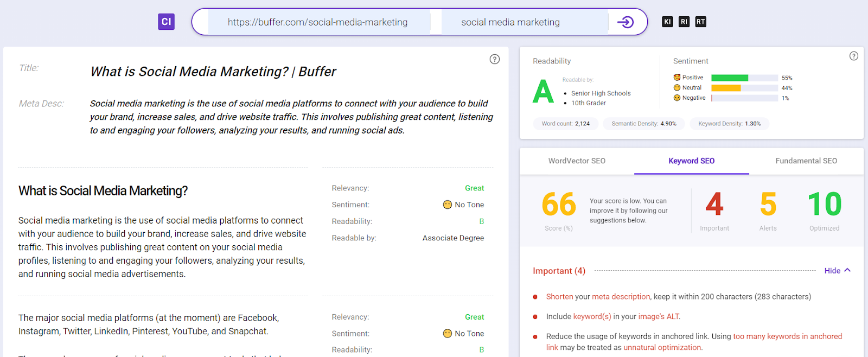Click the Positive sentiment emoji
Screen dimensions: 868x357
click(677, 78)
